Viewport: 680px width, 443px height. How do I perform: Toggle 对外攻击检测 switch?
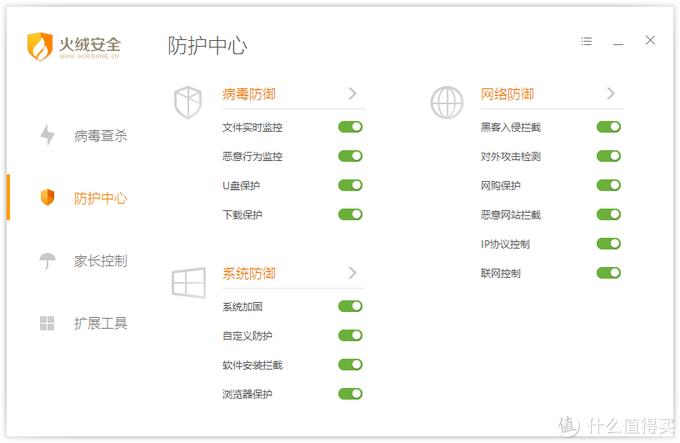pyautogui.click(x=609, y=156)
